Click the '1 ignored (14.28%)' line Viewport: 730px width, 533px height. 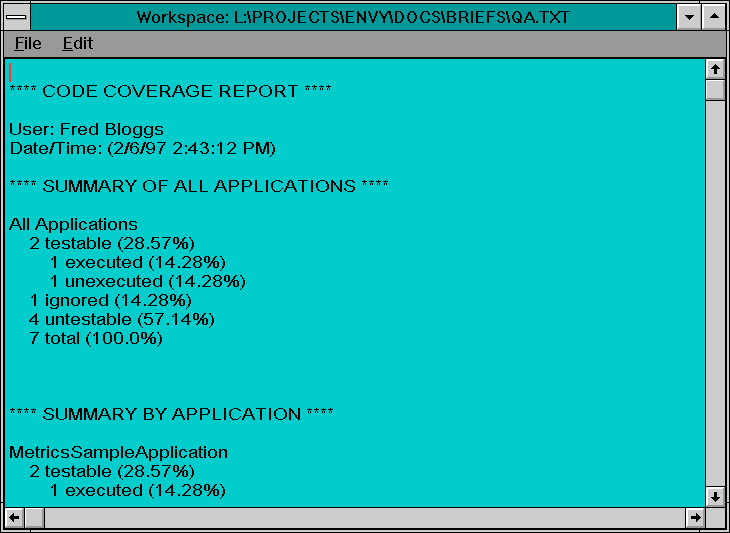click(x=110, y=301)
